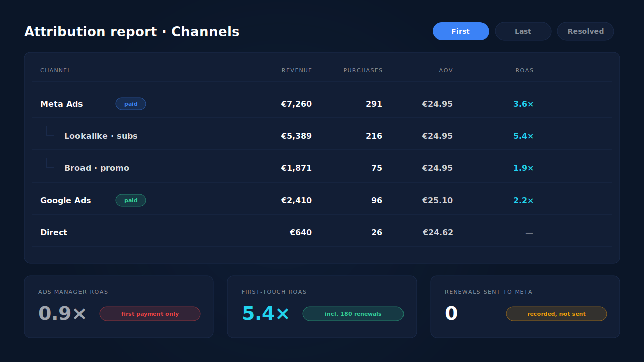
Task: Click the 291 purchases value
Action: [x=374, y=104]
